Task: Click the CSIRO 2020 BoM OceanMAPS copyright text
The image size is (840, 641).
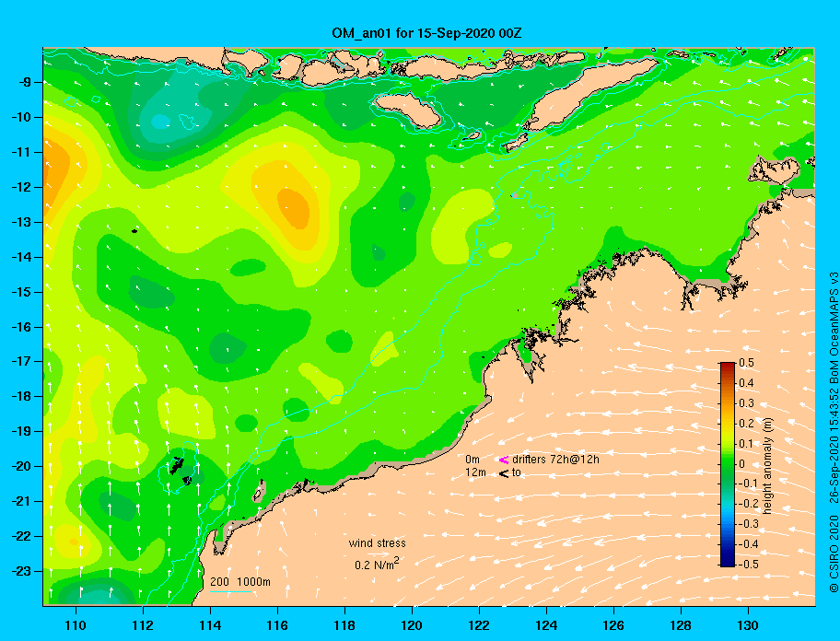Action: [833, 432]
